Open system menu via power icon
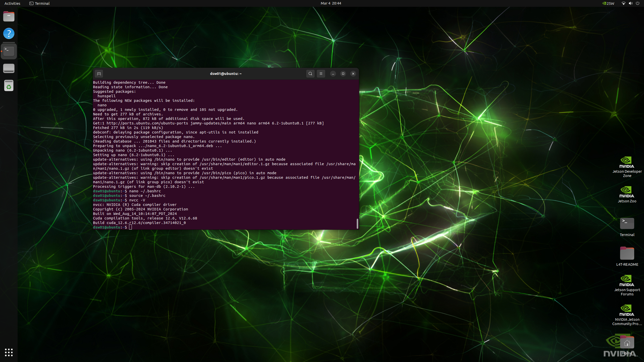This screenshot has width=644, height=362. click(637, 3)
